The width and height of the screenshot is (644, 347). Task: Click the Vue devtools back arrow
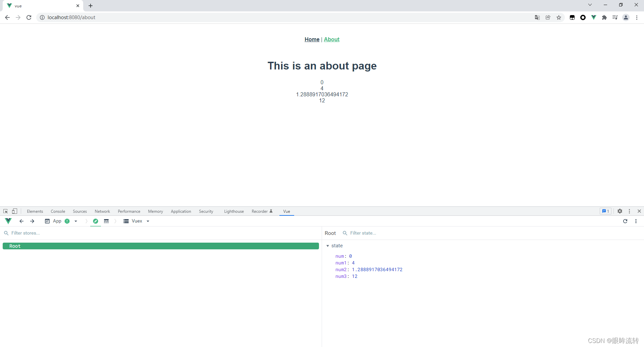pos(21,221)
